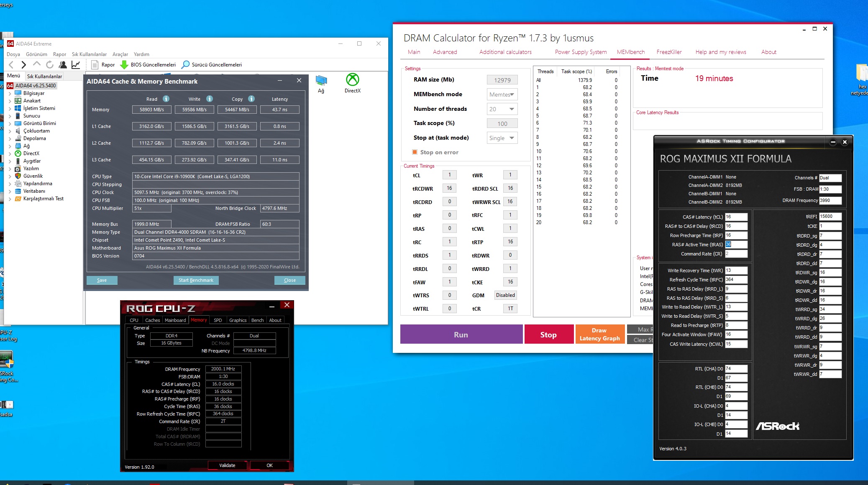Open the DirectX Xbox icon in AIDA64 pane
Image resolution: width=868 pixels, height=485 pixels.
point(353,83)
